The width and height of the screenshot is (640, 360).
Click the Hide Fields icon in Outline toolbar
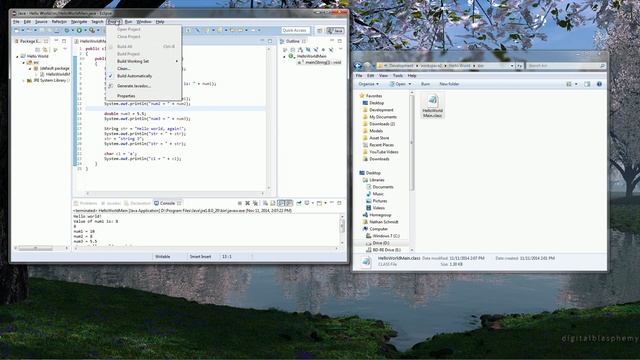[x=308, y=50]
